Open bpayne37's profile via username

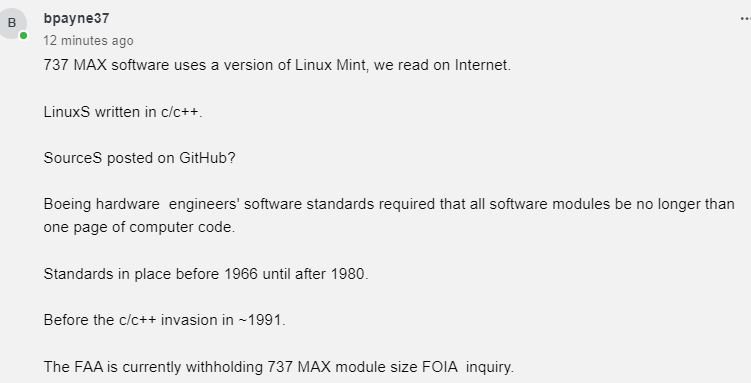[76, 18]
